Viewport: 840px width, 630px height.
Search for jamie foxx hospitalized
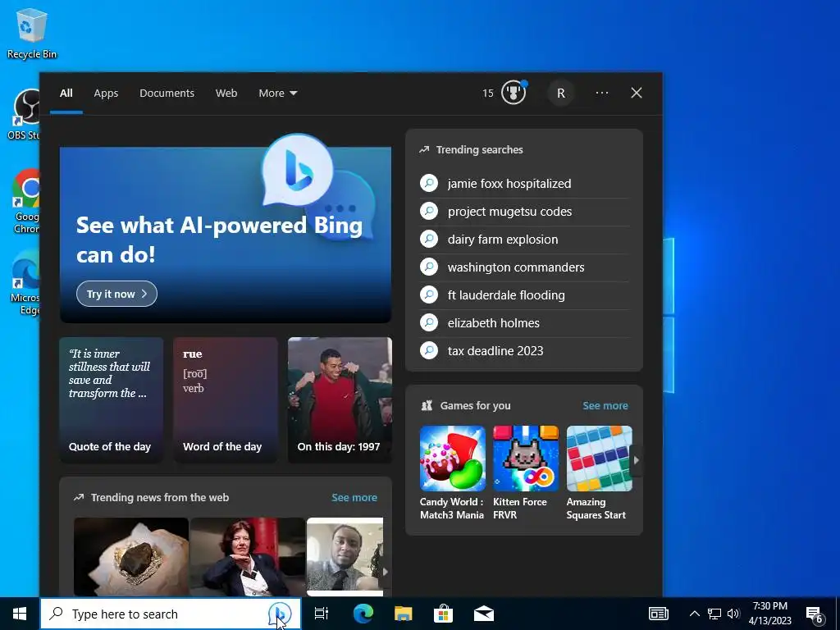tap(509, 183)
